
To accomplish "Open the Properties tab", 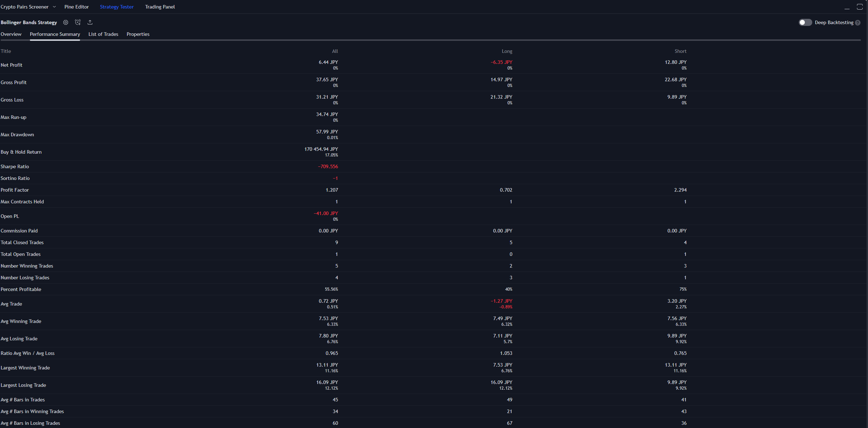I will tap(138, 34).
